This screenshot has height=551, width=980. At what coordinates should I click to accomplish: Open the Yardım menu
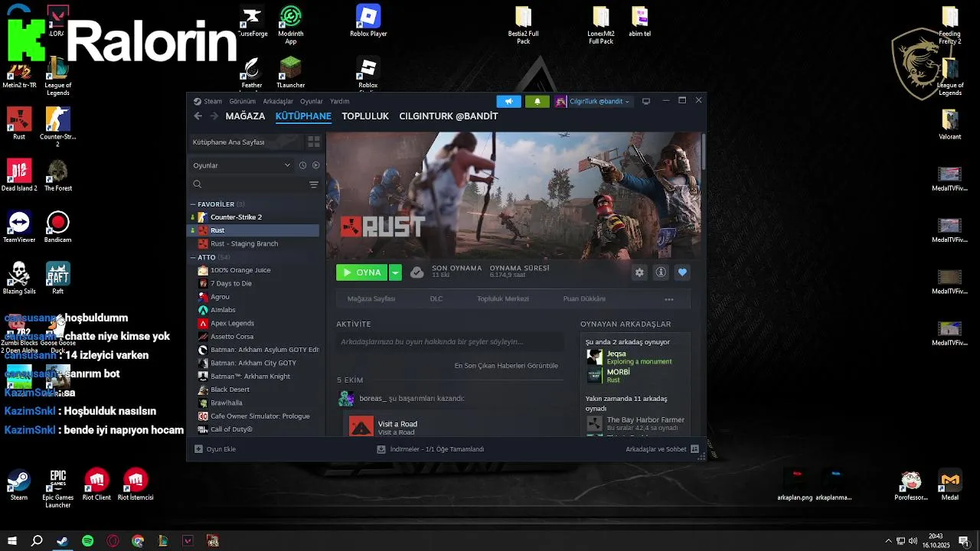click(x=339, y=101)
